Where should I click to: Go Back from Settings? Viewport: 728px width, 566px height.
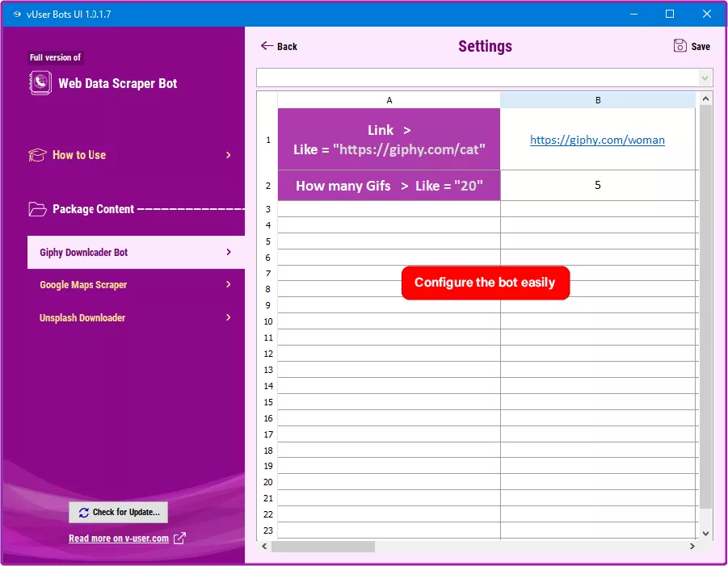(x=279, y=46)
